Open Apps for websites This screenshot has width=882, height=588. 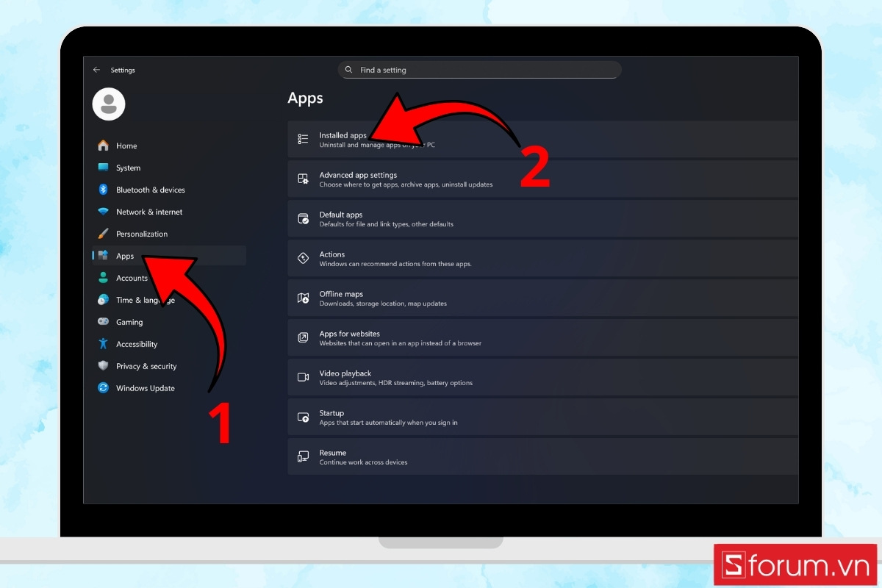(x=542, y=337)
